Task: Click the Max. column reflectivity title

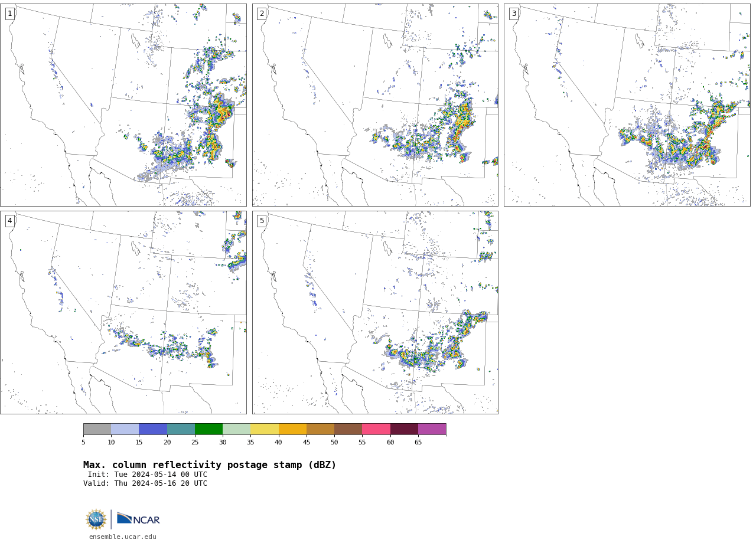Action: (x=210, y=465)
